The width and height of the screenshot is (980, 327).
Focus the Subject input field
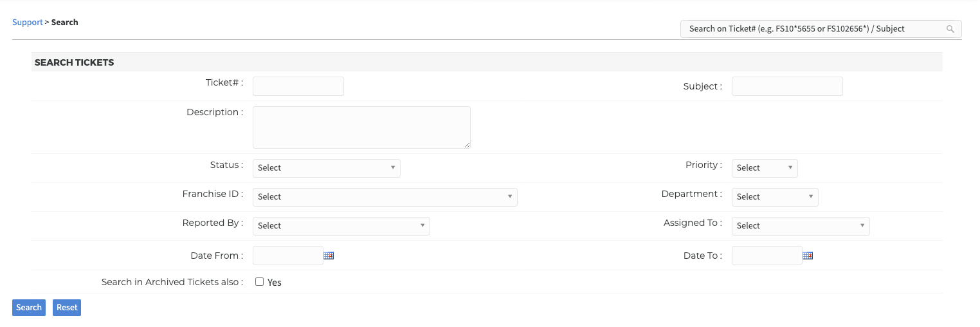tap(787, 86)
